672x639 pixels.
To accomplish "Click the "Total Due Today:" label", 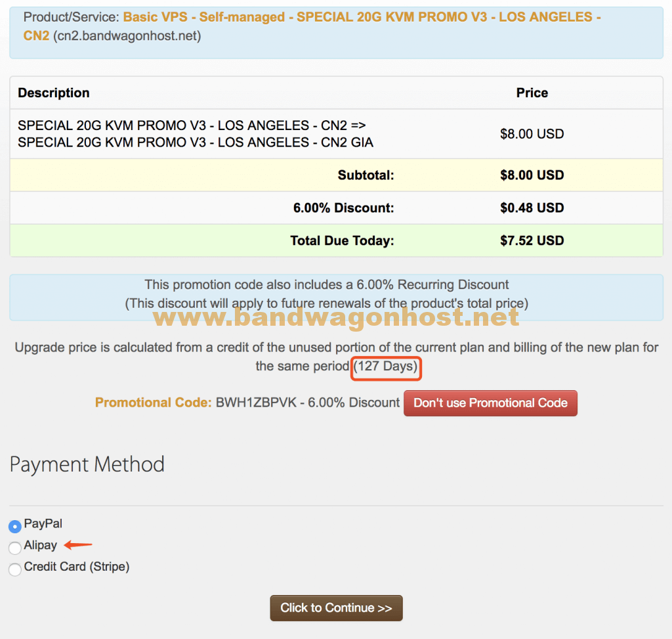I will click(x=342, y=240).
